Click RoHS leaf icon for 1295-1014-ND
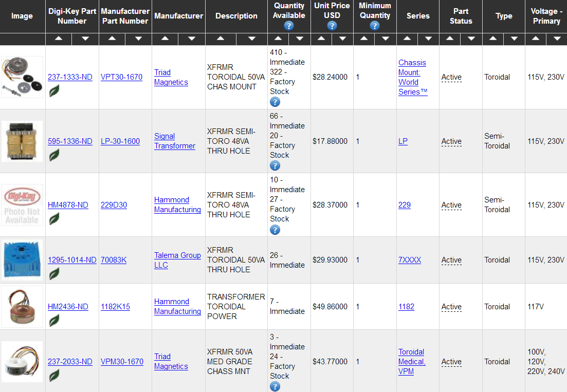This screenshot has width=567, height=392. (54, 273)
